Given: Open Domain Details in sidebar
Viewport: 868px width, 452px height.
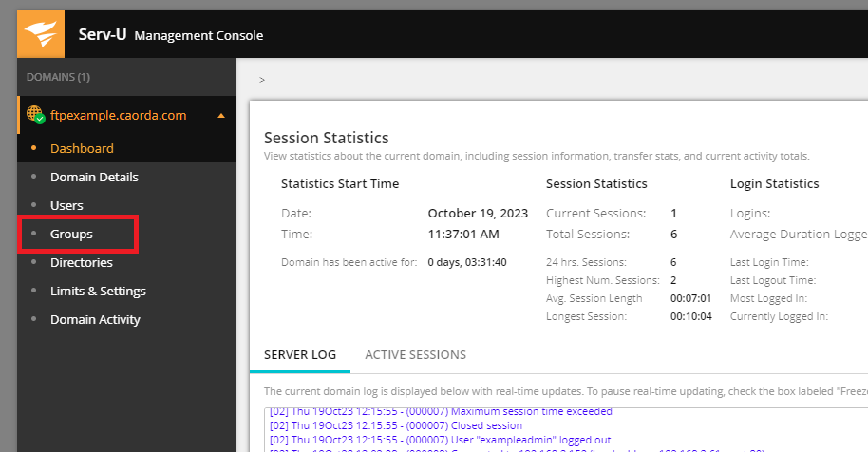Looking at the screenshot, I should point(94,177).
